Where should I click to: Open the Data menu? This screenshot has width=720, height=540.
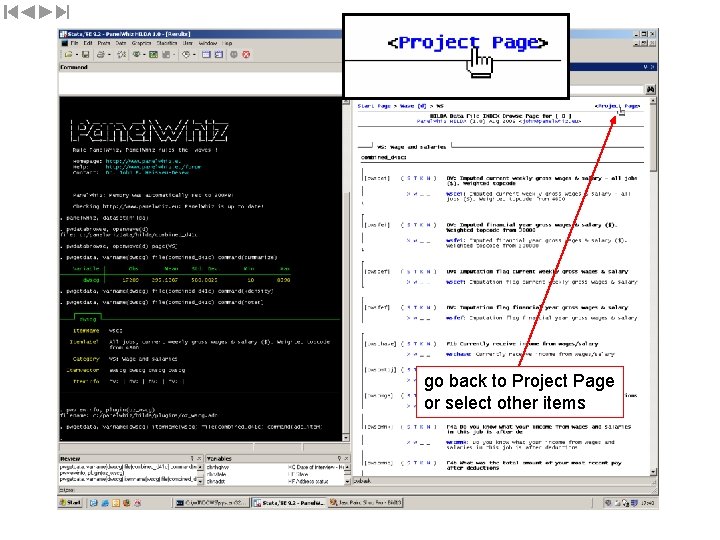[121, 43]
